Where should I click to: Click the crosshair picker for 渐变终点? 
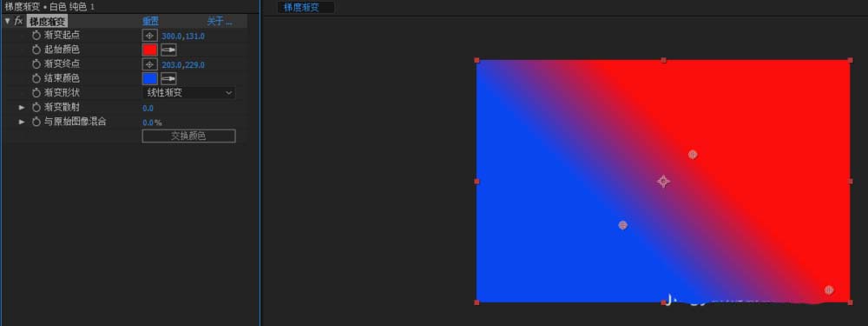(149, 64)
